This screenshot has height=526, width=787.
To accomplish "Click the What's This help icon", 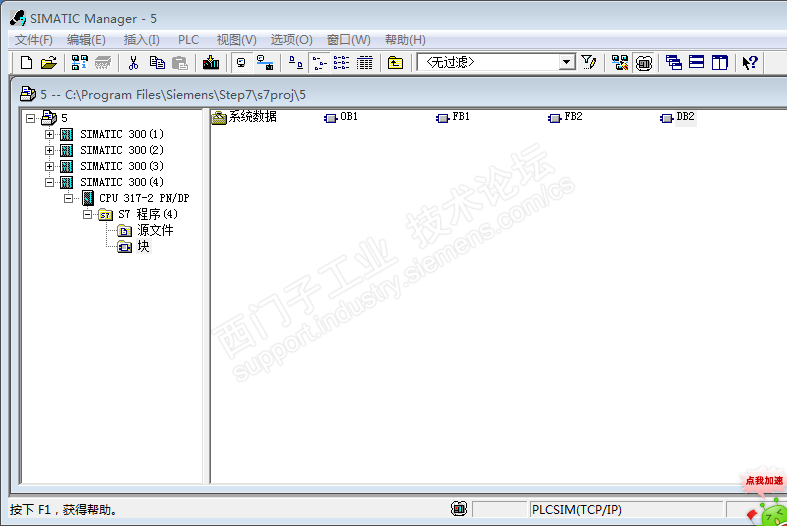I will click(x=750, y=63).
